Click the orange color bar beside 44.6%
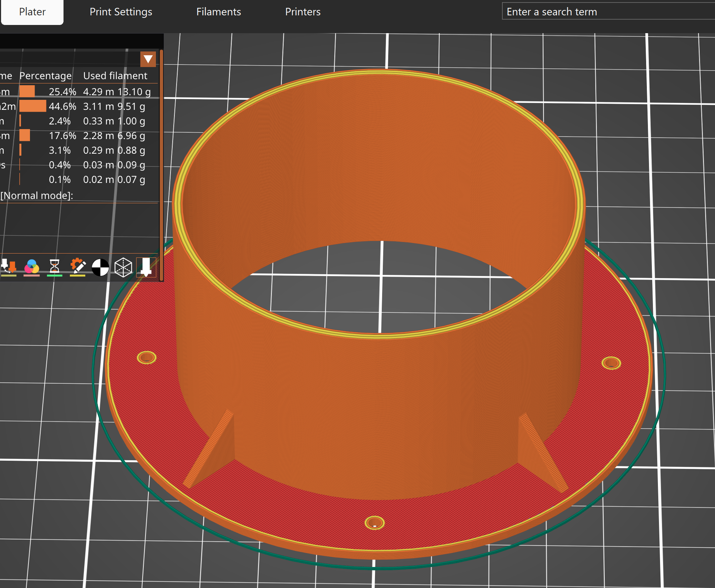The width and height of the screenshot is (715, 588). tap(32, 106)
